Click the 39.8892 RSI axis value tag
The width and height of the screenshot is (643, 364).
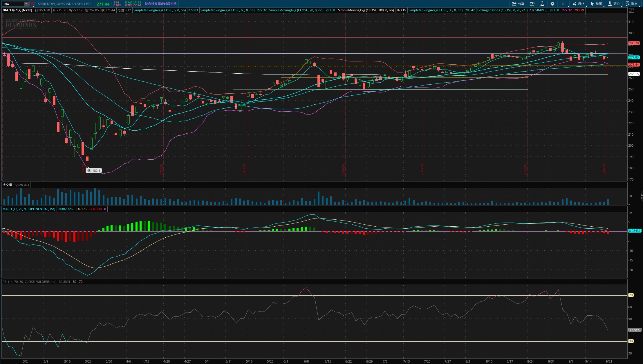[x=635, y=330]
